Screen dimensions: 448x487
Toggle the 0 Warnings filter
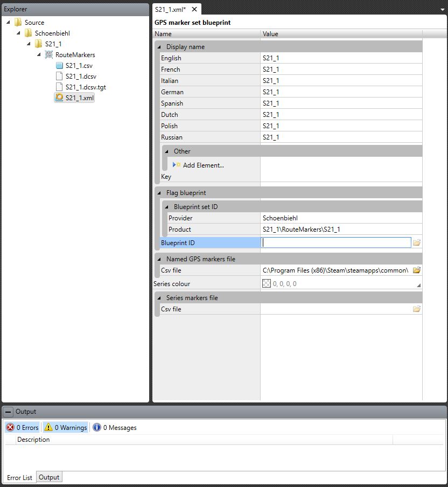(x=66, y=427)
